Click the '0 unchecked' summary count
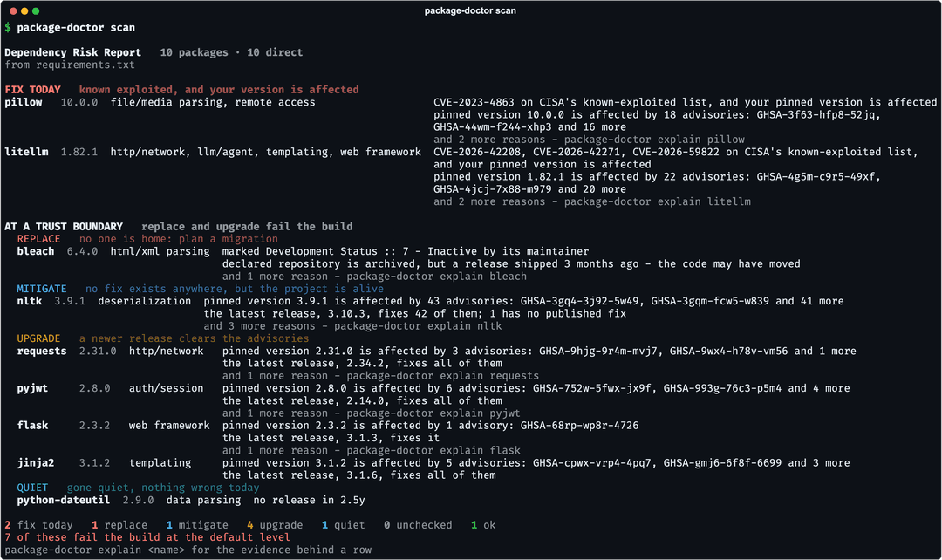The height and width of the screenshot is (560, 942). [418, 525]
